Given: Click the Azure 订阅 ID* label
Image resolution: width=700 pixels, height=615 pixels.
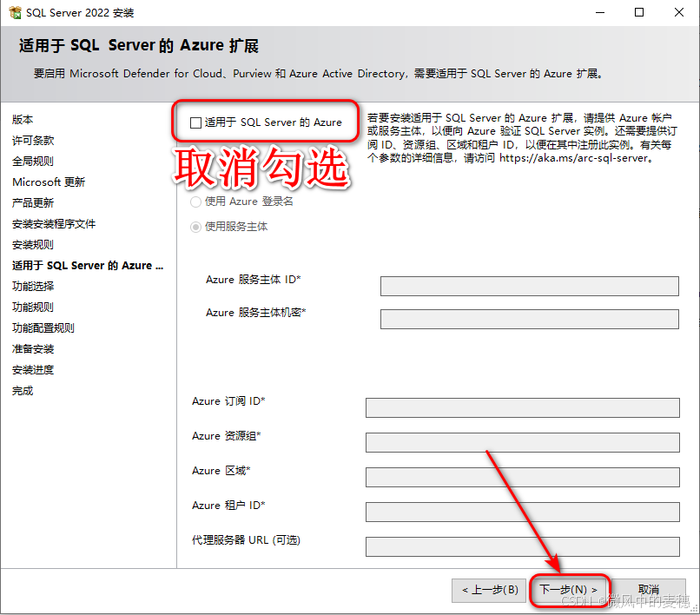Looking at the screenshot, I should tap(228, 401).
